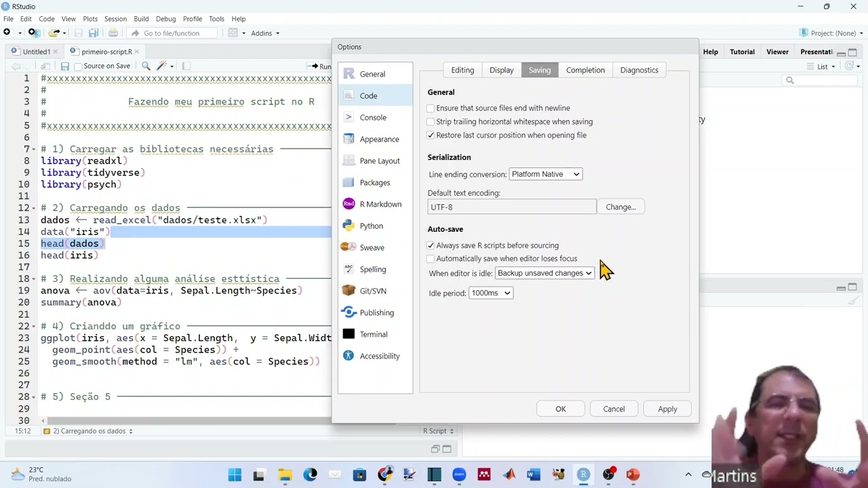
Task: Open the Spelling options category
Action: click(x=375, y=269)
